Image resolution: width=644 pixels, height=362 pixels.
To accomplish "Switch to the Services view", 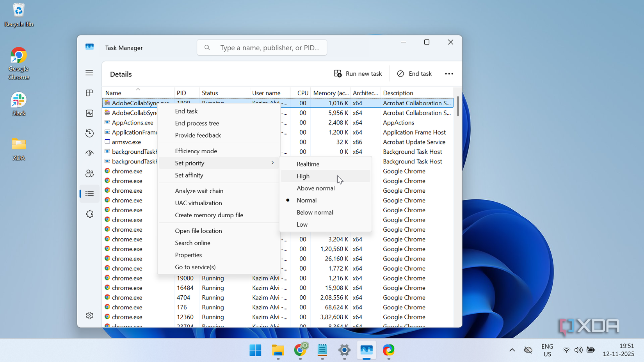I will click(x=89, y=213).
